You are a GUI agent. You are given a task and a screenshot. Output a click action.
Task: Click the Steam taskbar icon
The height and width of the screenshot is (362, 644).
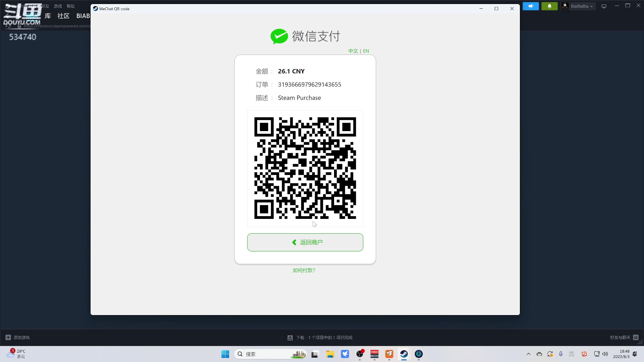[404, 354]
